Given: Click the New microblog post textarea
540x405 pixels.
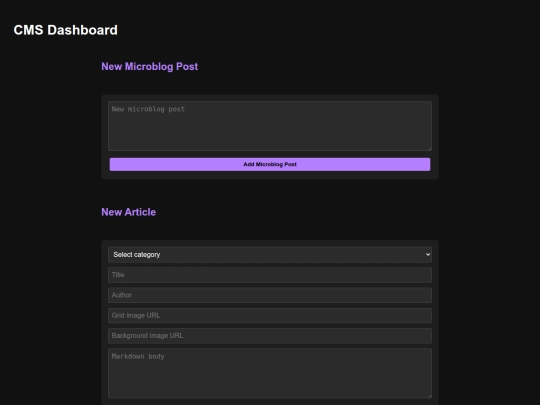Looking at the screenshot, I should 270,126.
